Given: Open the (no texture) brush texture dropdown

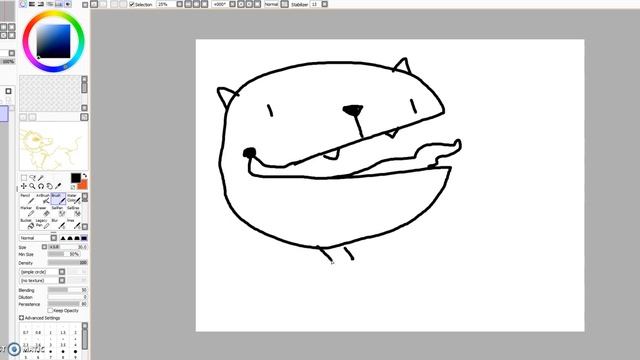Looking at the screenshot, I should 62,280.
